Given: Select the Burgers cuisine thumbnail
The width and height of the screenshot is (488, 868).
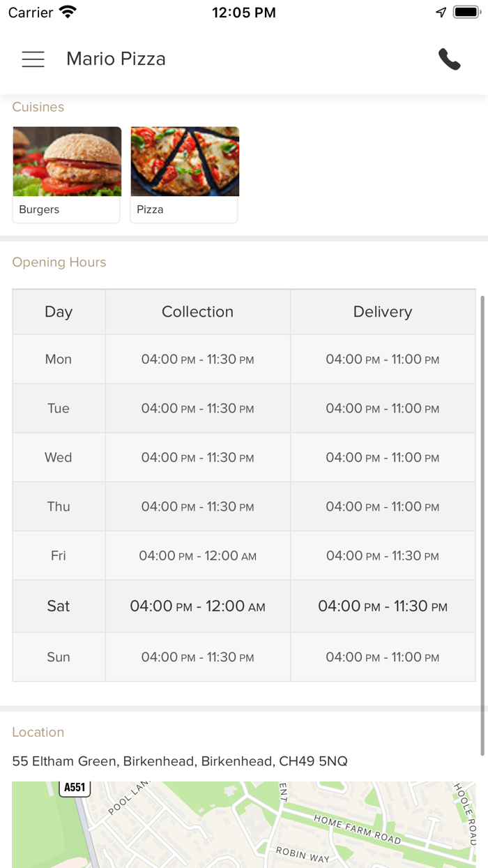Looking at the screenshot, I should pos(67,161).
